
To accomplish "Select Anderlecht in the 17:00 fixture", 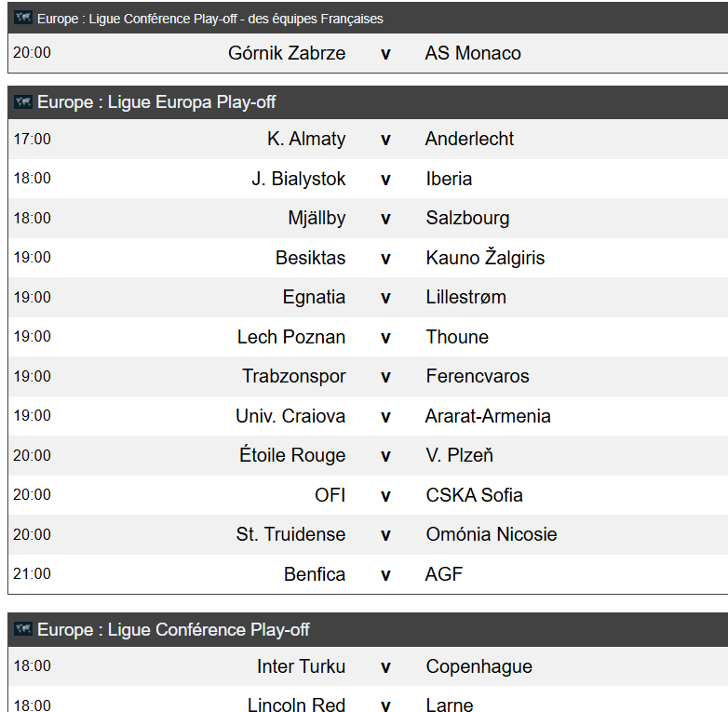I will [469, 139].
